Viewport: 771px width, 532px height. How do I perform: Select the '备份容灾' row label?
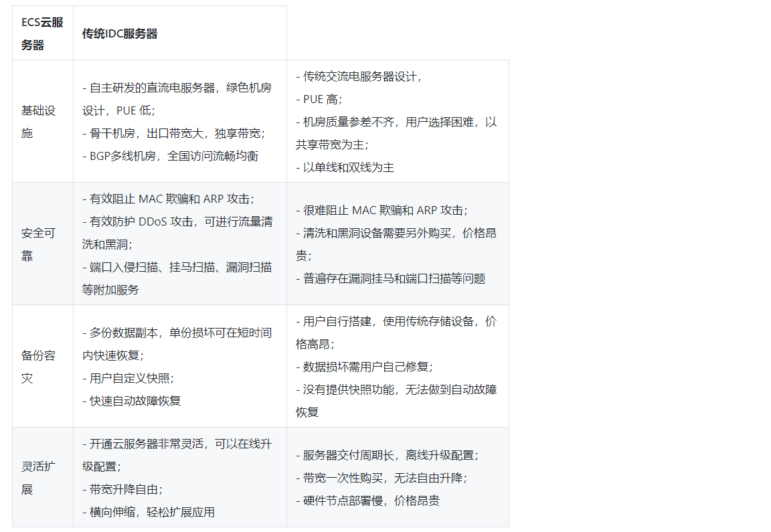point(38,366)
